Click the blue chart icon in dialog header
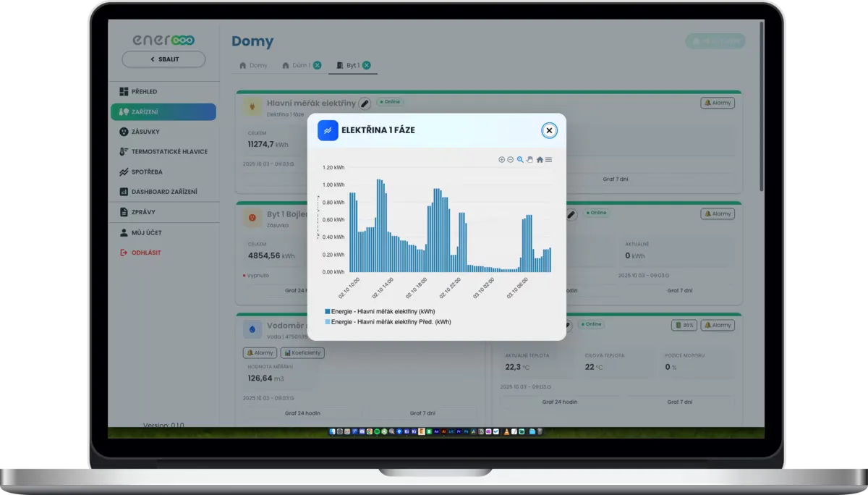 point(328,130)
